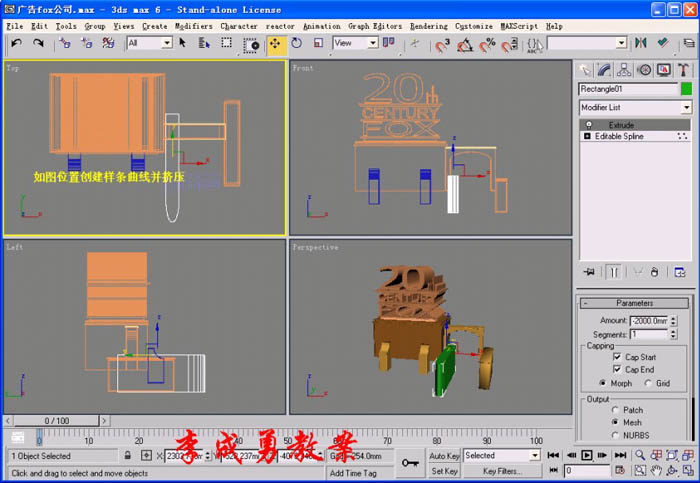Click Pin Stack icon

(x=589, y=272)
